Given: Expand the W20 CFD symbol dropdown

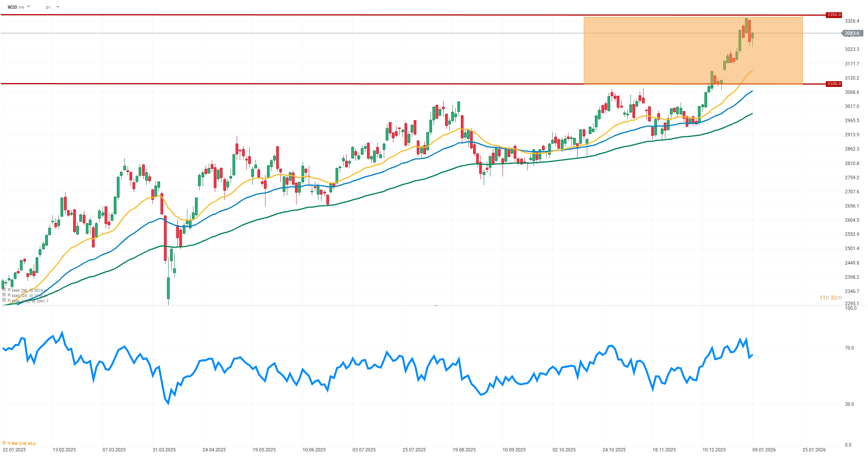Looking at the screenshot, I should pos(29,7).
